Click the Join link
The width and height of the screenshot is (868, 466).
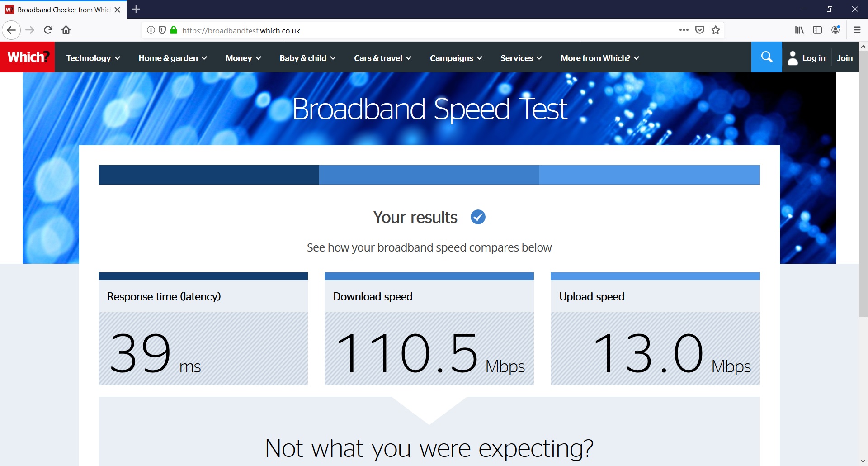[x=844, y=58]
